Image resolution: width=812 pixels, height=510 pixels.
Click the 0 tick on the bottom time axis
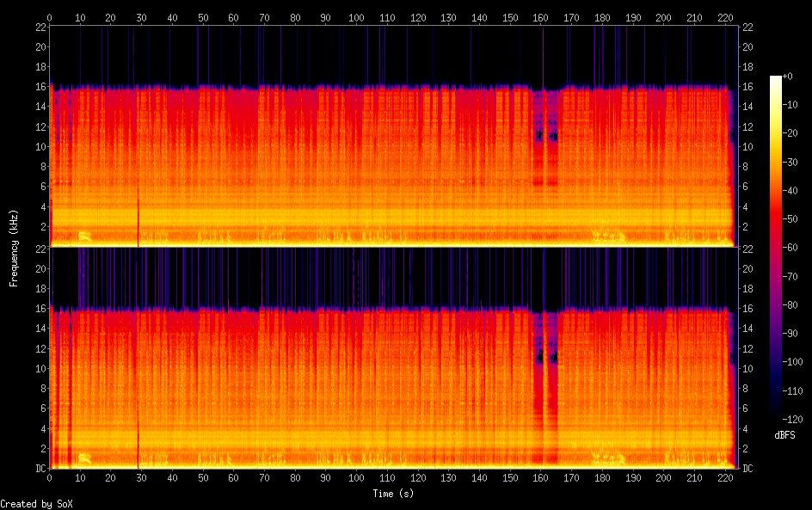pyautogui.click(x=50, y=478)
